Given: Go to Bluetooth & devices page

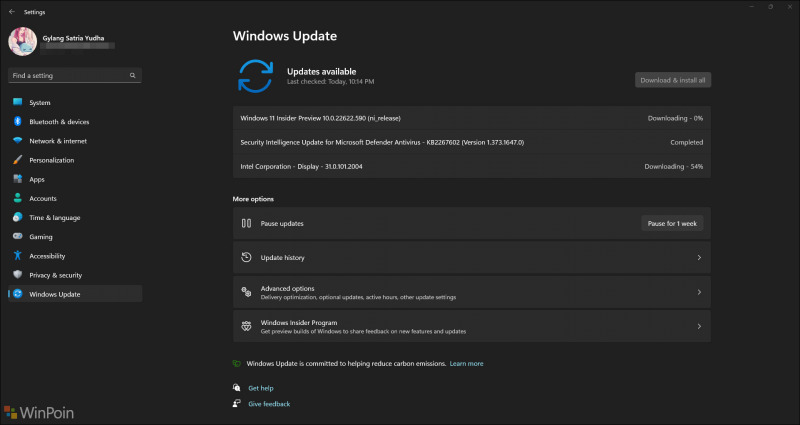Looking at the screenshot, I should click(75, 121).
